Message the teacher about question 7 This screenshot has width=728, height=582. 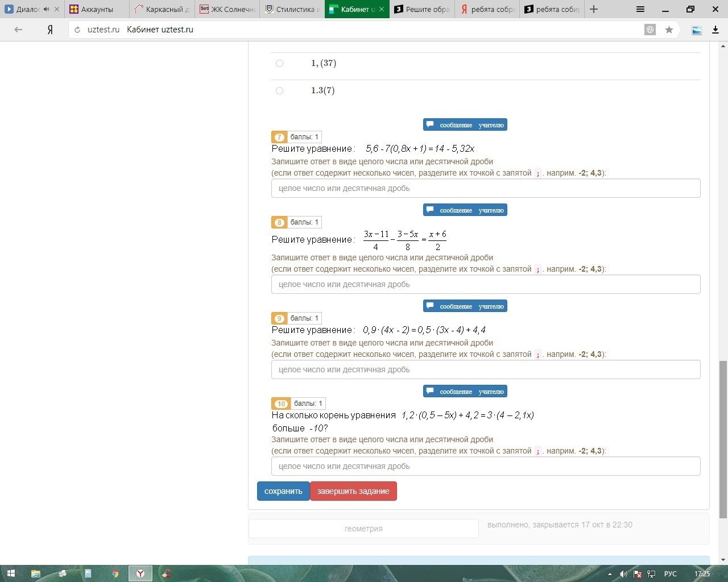pos(465,125)
